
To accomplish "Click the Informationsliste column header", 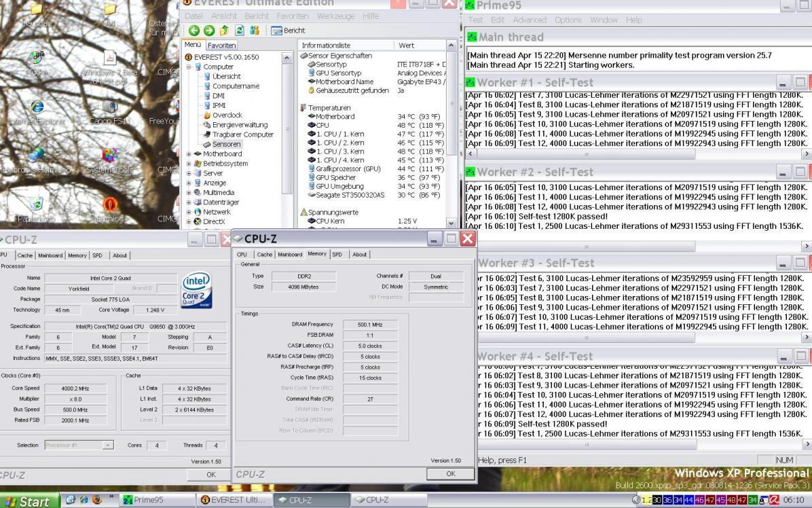I will [346, 46].
